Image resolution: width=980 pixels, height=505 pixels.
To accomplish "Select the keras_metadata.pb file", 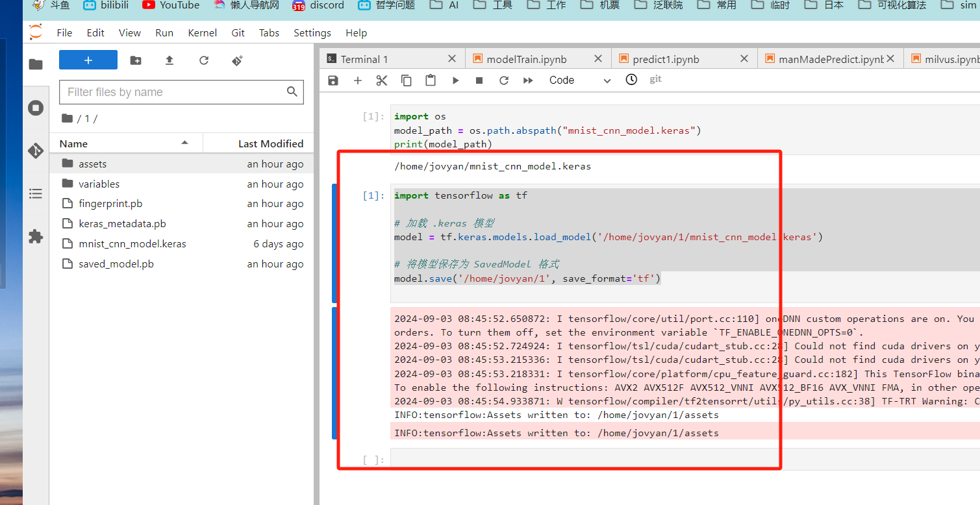I will coord(181,224).
